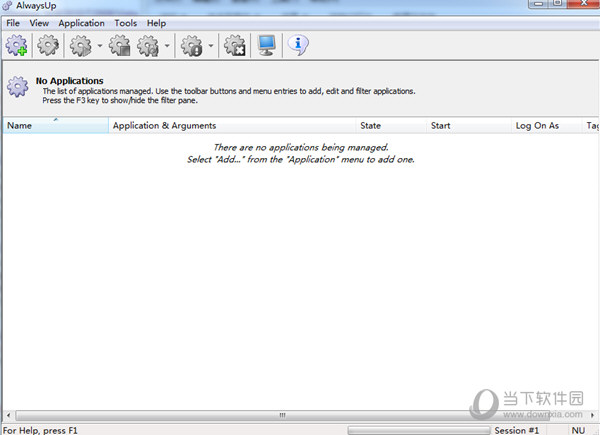
Task: Click the scroll left arrow
Action: (8, 415)
